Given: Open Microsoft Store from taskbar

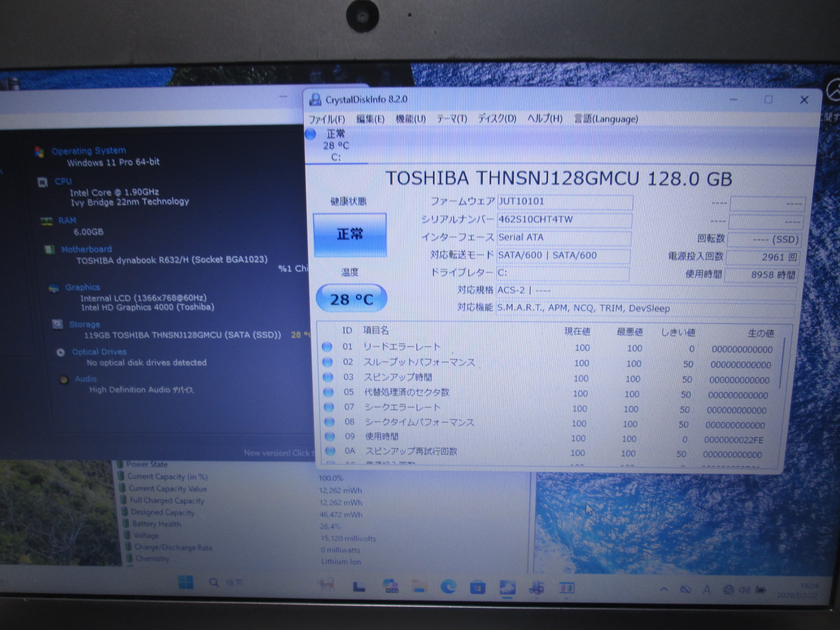Looking at the screenshot, I should [477, 587].
